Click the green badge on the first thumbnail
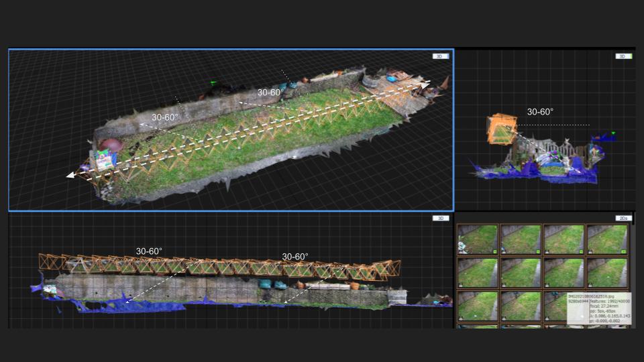The image size is (644, 362). coord(494,251)
